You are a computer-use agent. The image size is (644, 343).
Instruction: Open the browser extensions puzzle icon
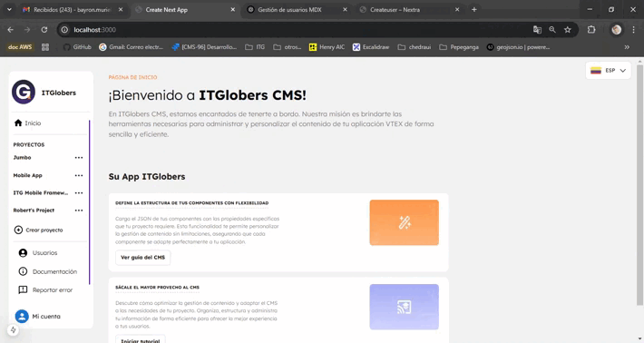[x=591, y=30]
